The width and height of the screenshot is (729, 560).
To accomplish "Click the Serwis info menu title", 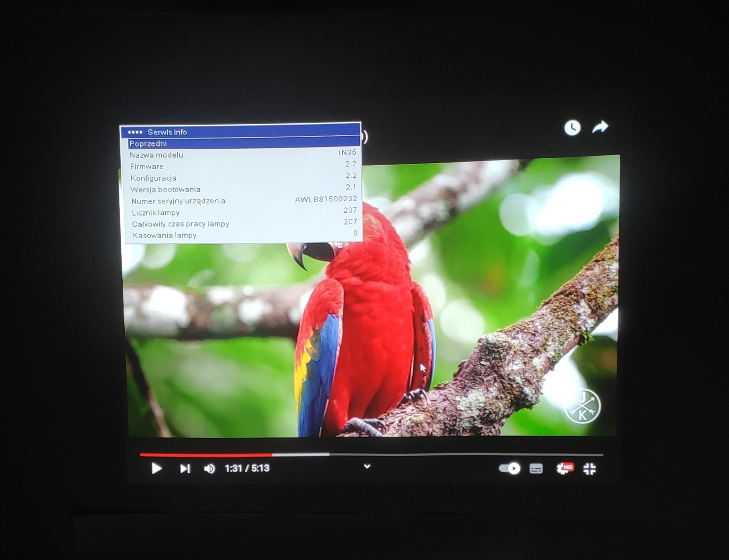I will [167, 132].
